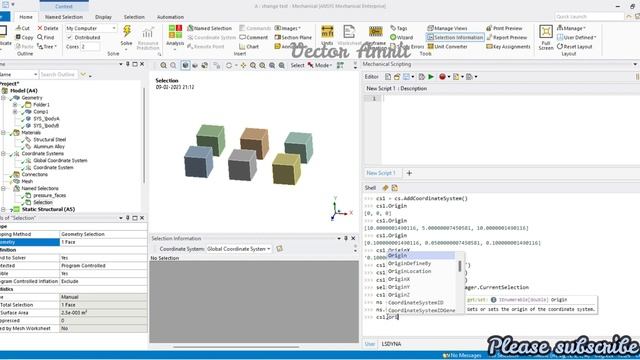Click the Units icon in the ribbon
640x360 pixels.
pos(327,32)
